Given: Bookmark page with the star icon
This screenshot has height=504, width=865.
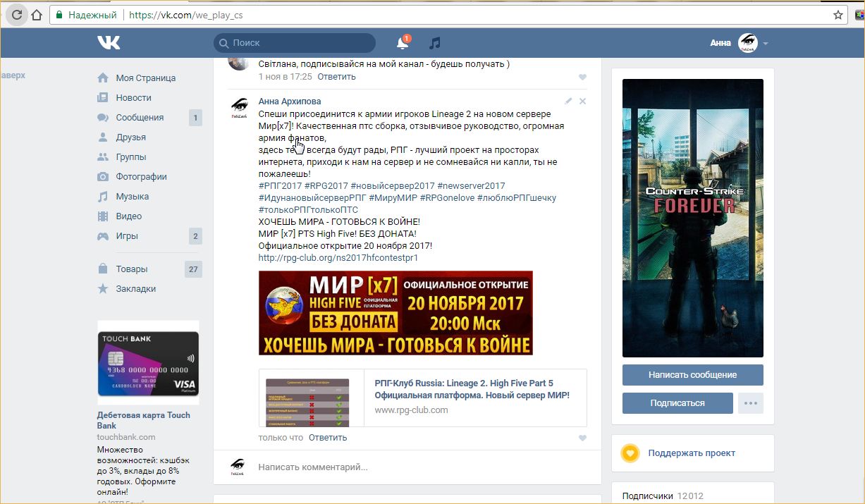Looking at the screenshot, I should (838, 14).
